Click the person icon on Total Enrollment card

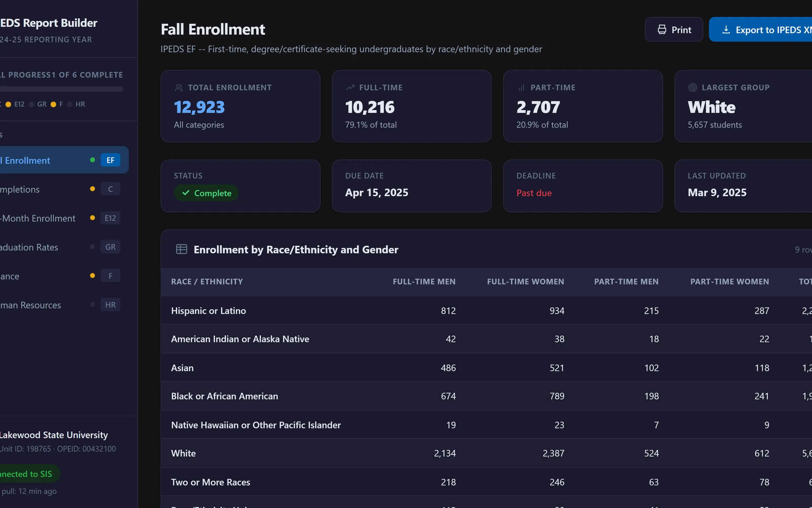pos(178,87)
